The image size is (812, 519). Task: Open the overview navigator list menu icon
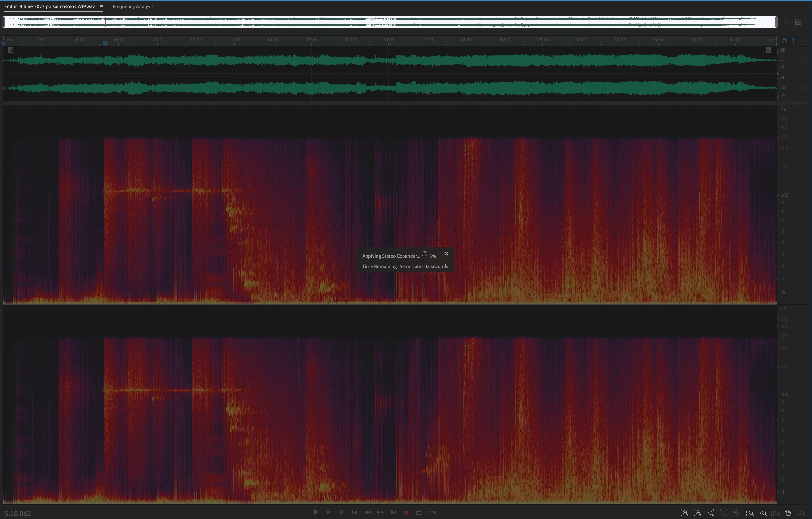pos(798,22)
